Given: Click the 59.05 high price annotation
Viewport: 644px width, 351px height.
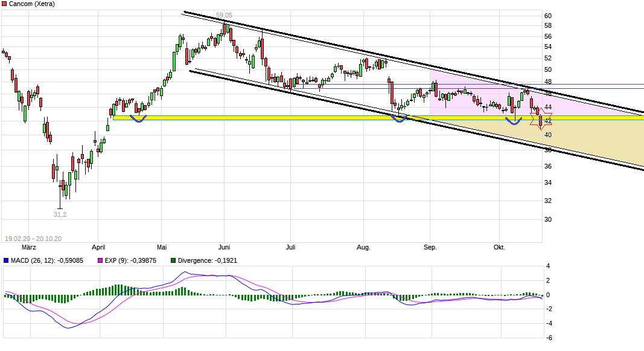Looking at the screenshot, I should 223,13.
